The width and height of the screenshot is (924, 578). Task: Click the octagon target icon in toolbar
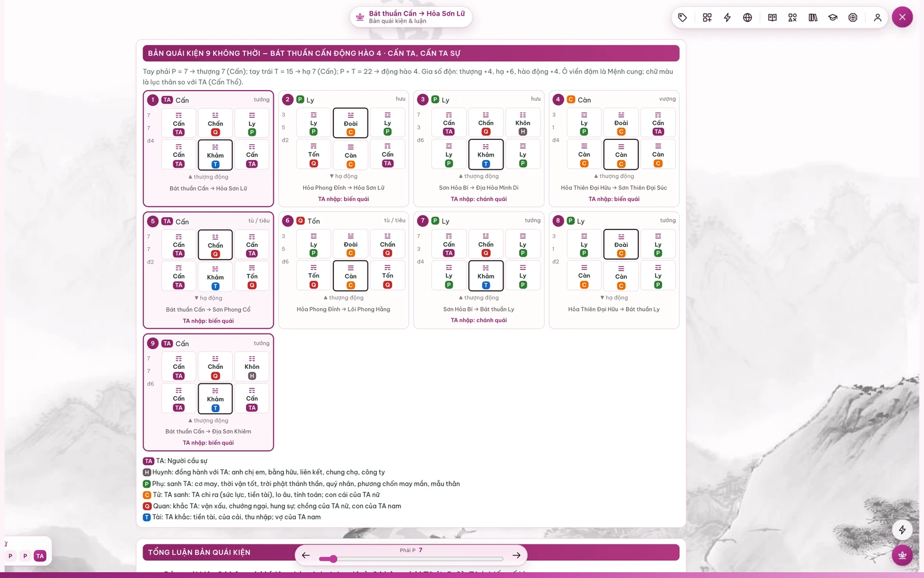[853, 17]
